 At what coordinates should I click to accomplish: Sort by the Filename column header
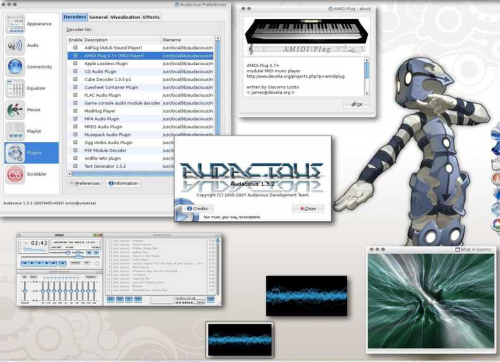(187, 40)
